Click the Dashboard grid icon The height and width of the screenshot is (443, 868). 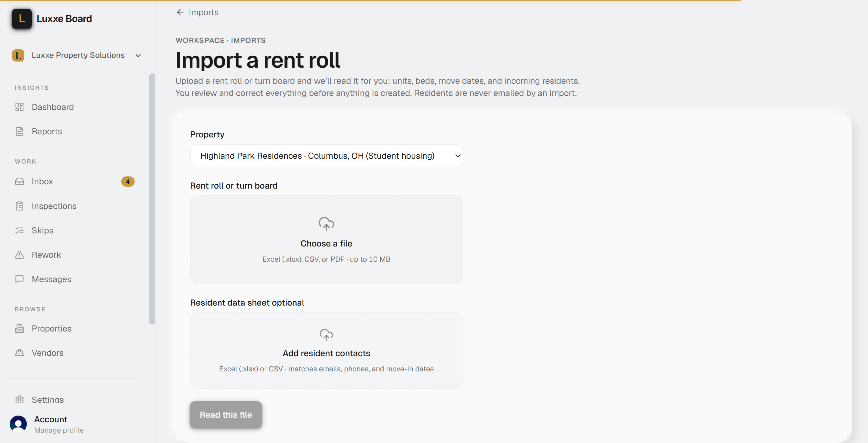coord(19,107)
